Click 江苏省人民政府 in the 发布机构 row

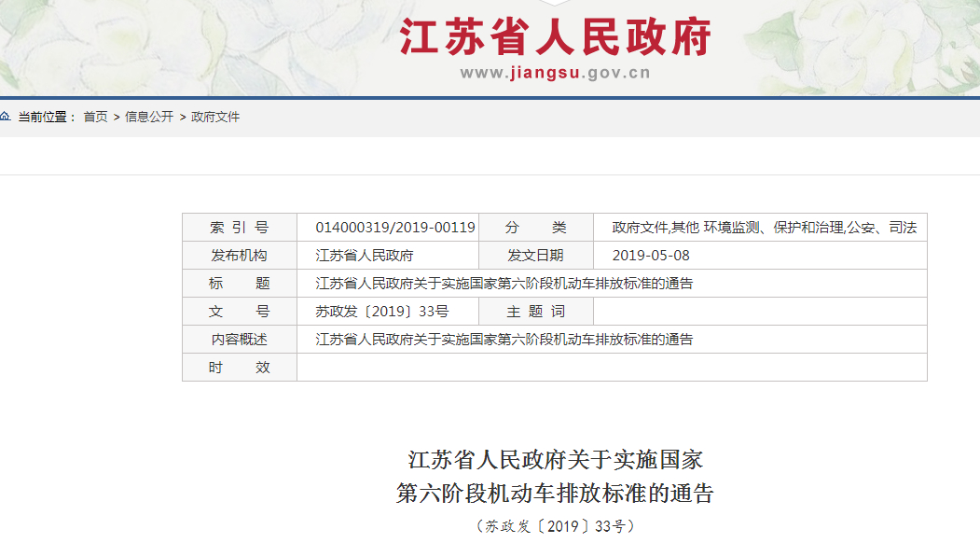[x=365, y=256]
